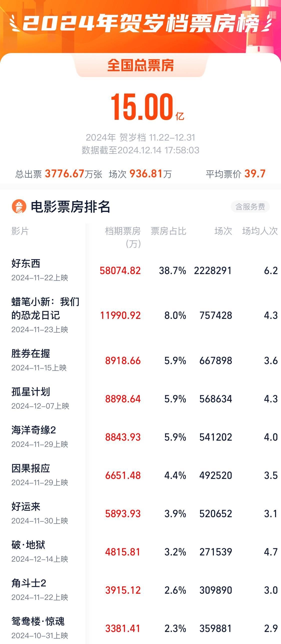281x644 pixels.
Task: Open the movie 破·地狱
Action: tap(28, 545)
